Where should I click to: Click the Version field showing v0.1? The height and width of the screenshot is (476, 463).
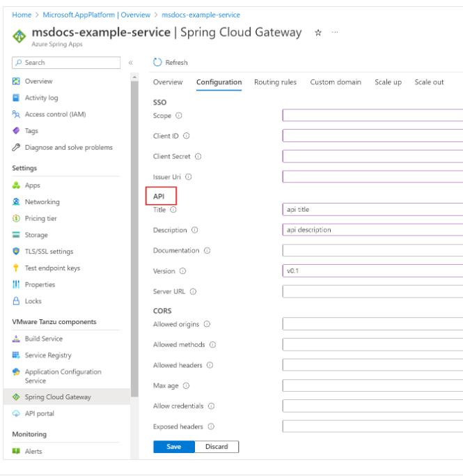click(x=372, y=271)
